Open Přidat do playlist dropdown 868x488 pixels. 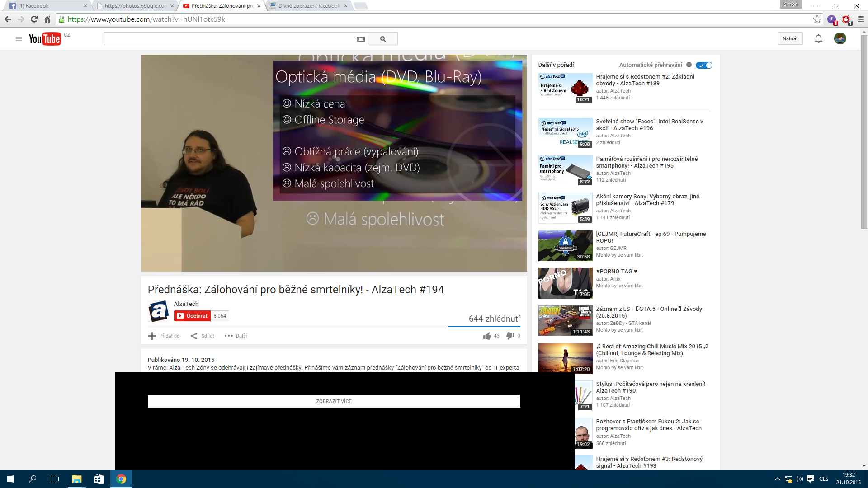164,336
